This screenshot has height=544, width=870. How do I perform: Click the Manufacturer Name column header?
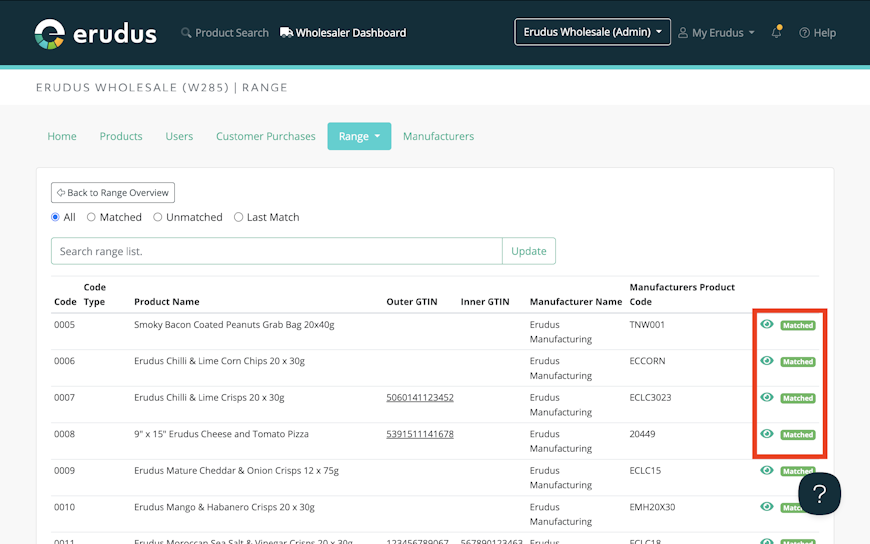click(576, 302)
